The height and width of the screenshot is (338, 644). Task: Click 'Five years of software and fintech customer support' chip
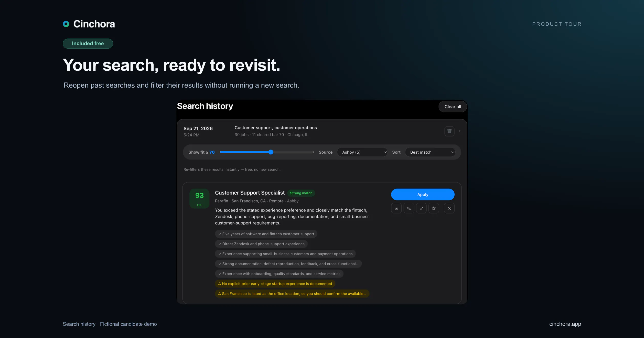tap(266, 234)
